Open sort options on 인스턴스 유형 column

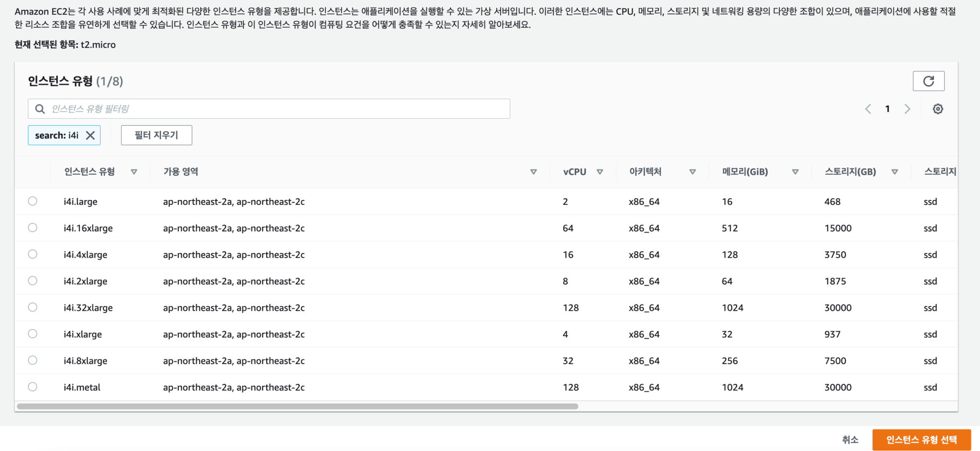coord(134,171)
